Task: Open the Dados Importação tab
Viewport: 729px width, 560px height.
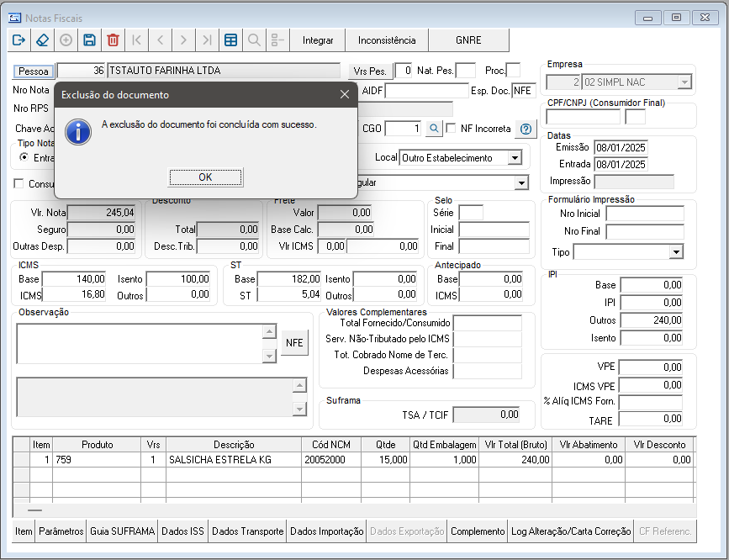Action: coord(327,531)
